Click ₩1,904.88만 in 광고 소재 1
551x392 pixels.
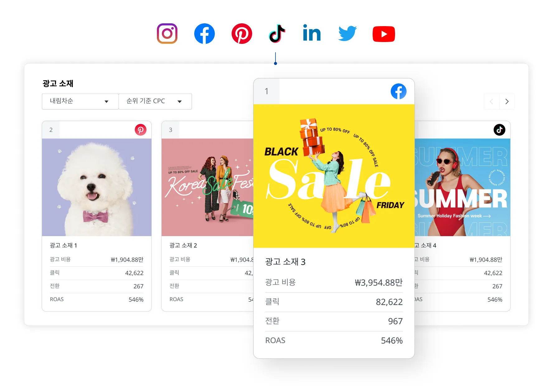click(127, 260)
